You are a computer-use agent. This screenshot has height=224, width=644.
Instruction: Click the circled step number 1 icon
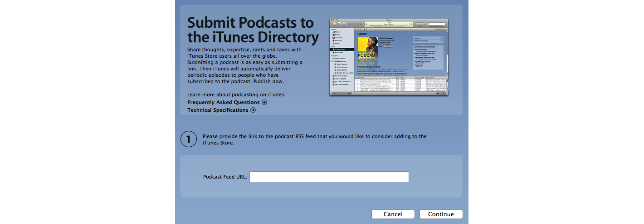[189, 139]
